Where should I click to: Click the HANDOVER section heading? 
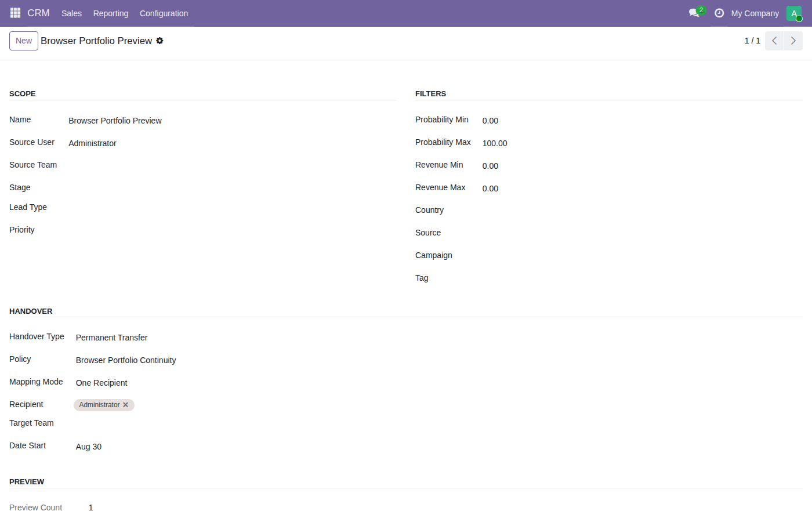click(31, 311)
